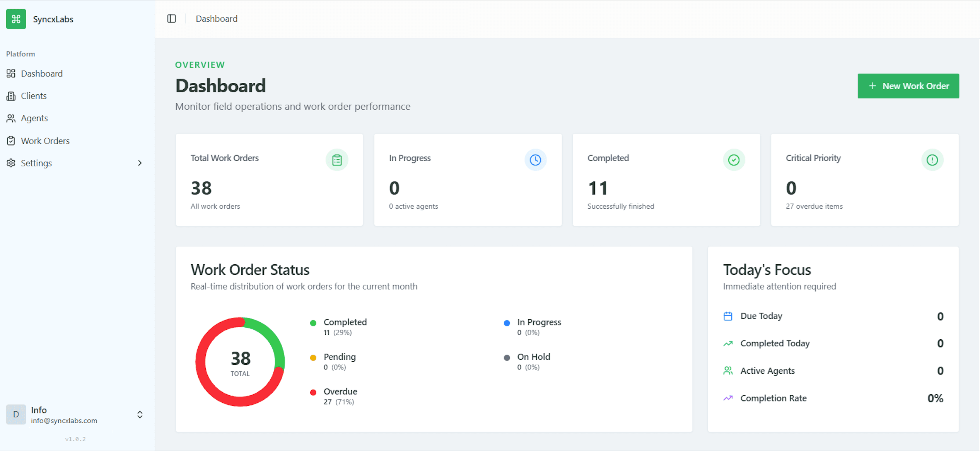Viewport: 980px width, 451px height.
Task: Click the Clients building icon
Action: (x=11, y=95)
